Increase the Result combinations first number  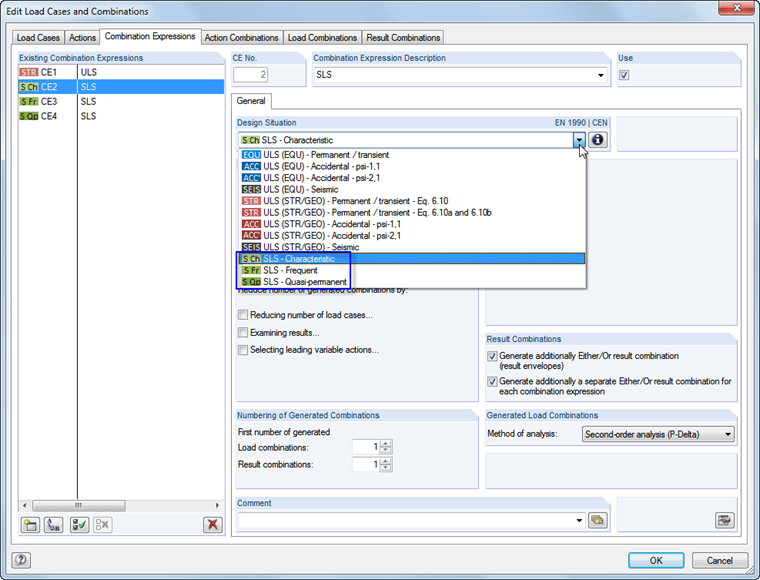[386, 461]
